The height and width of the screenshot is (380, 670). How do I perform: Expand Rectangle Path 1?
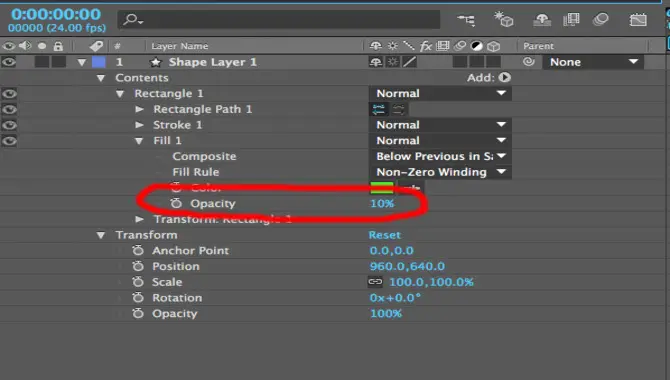point(139,109)
